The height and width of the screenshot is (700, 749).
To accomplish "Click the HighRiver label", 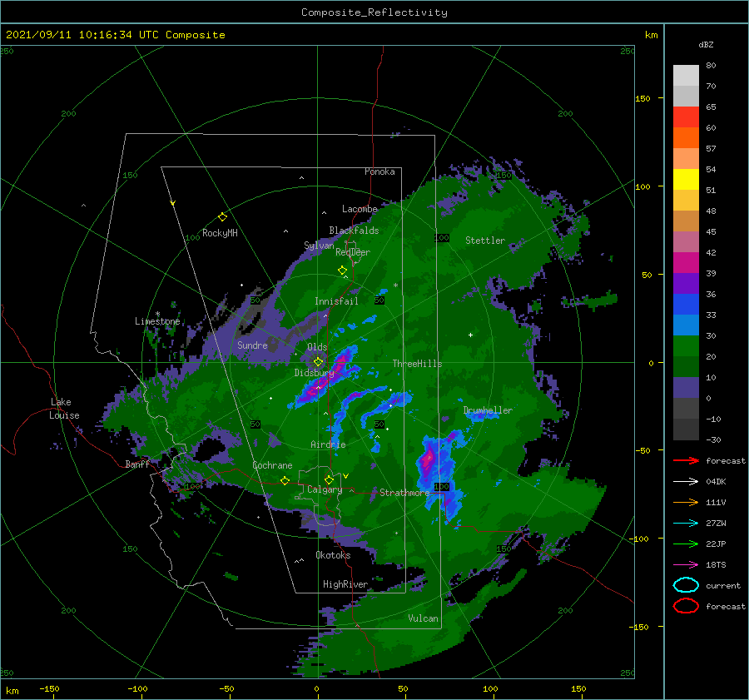I will click(x=345, y=584).
